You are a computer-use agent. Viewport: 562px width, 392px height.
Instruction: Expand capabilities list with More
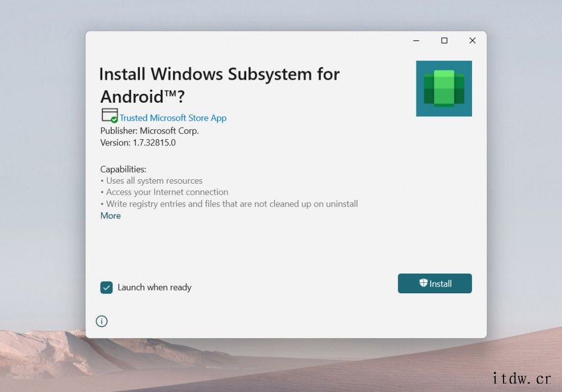110,216
